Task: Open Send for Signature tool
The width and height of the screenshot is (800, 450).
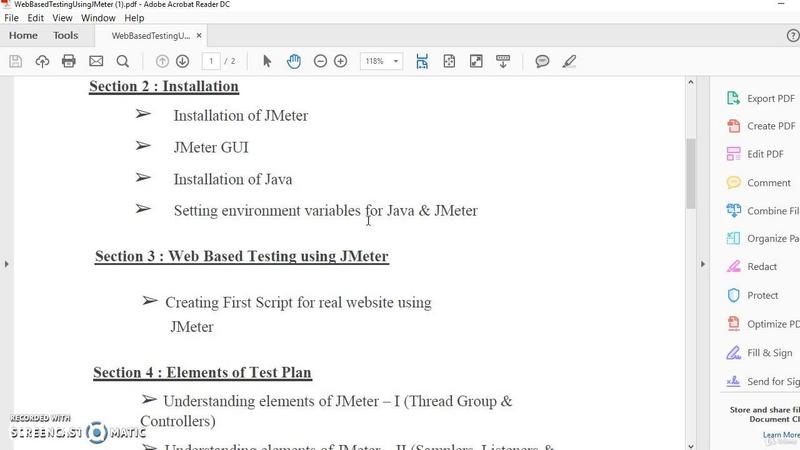Action: 763,381
